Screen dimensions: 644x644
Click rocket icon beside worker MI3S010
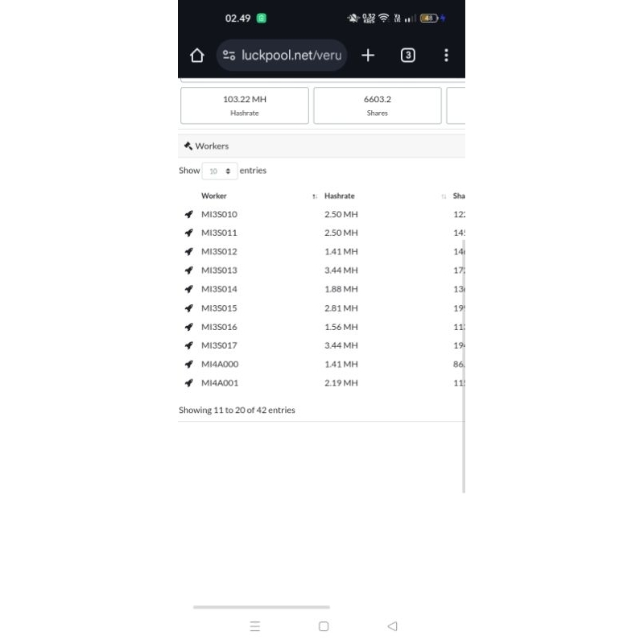[x=188, y=214]
